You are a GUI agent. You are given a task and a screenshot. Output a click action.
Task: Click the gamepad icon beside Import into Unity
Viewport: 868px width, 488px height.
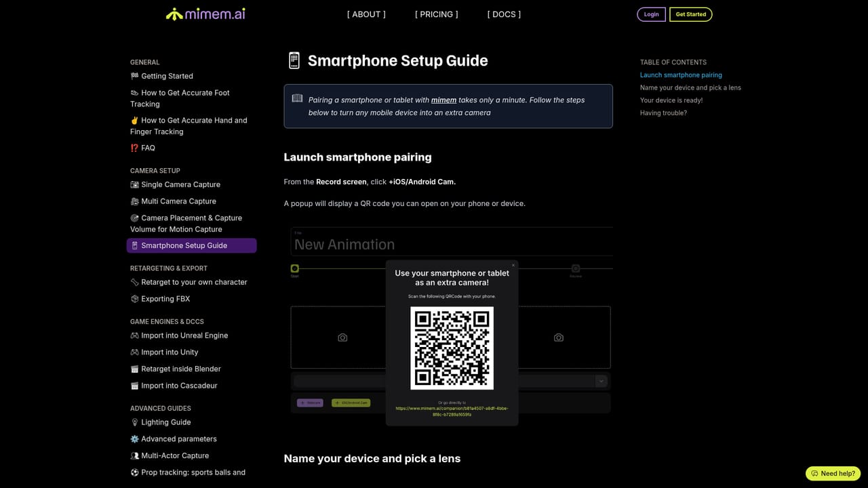coord(134,352)
